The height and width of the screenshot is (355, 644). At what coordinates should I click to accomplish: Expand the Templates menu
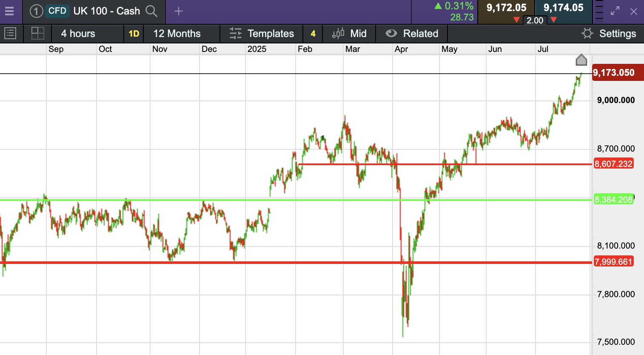[x=262, y=34]
